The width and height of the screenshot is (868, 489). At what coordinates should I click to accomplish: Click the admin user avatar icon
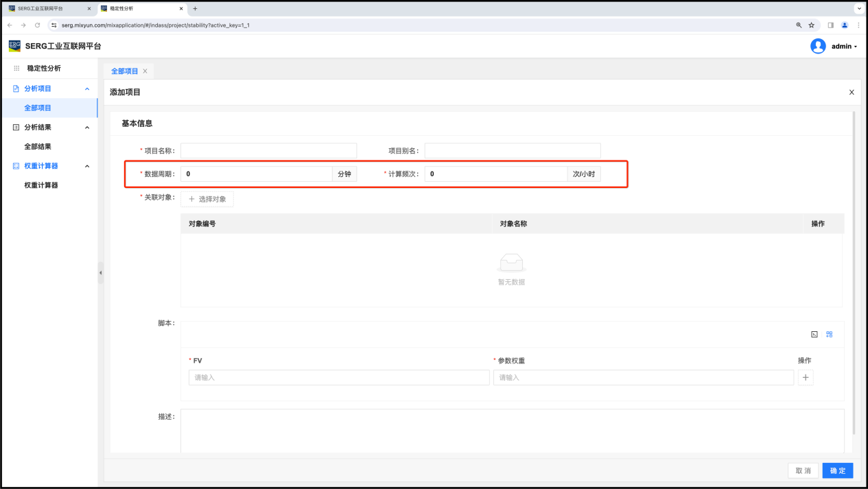pos(818,46)
